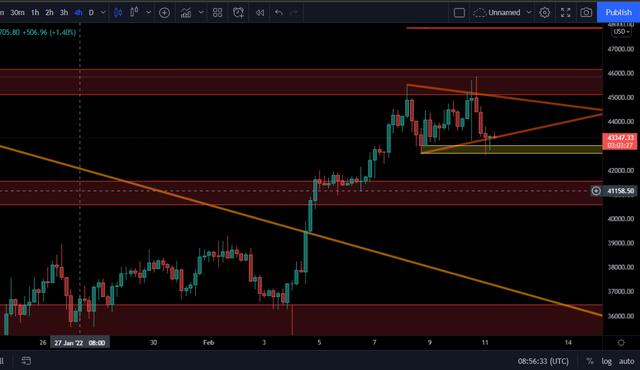Switch to the Daily (D) timeframe
Viewport: 640px width, 370px height.
tap(91, 13)
